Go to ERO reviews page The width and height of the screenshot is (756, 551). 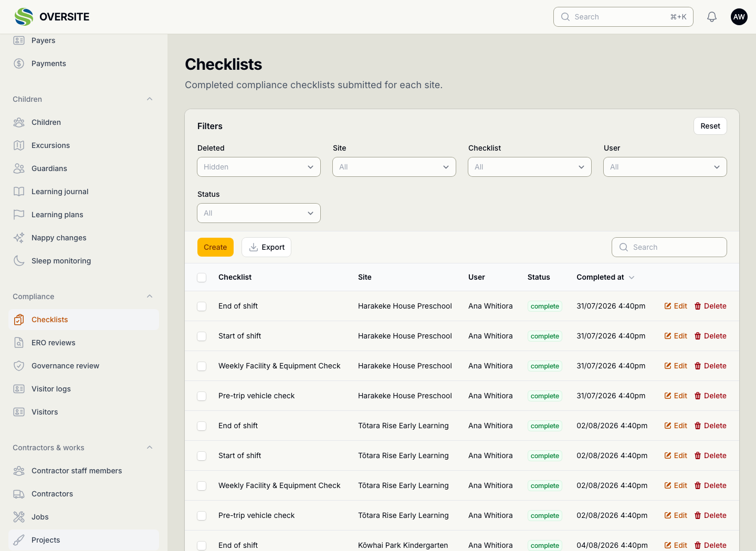(x=83, y=343)
